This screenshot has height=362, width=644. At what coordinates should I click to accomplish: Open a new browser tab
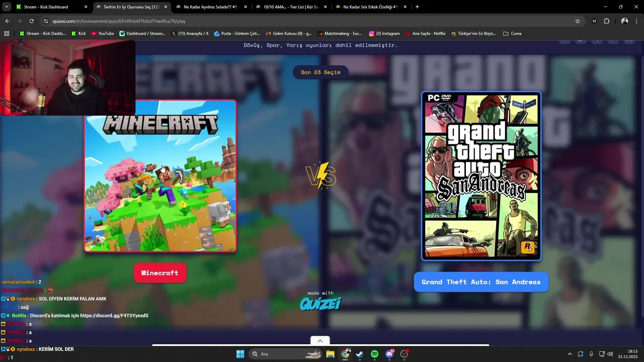(x=417, y=7)
